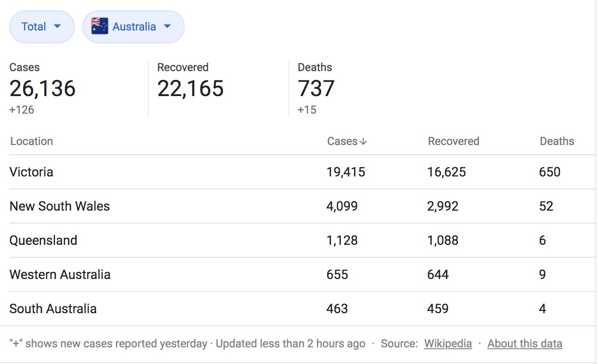Click the total Recovered figure 22,165

[x=190, y=88]
